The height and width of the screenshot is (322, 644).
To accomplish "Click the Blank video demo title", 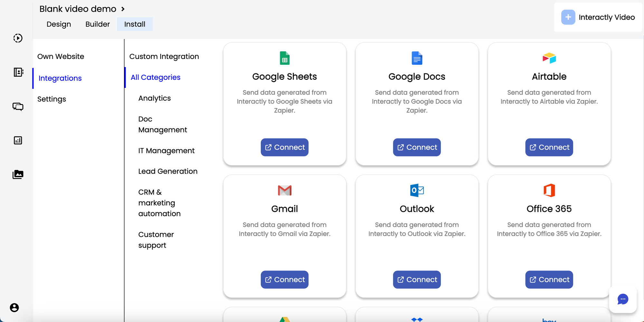I will point(78,9).
